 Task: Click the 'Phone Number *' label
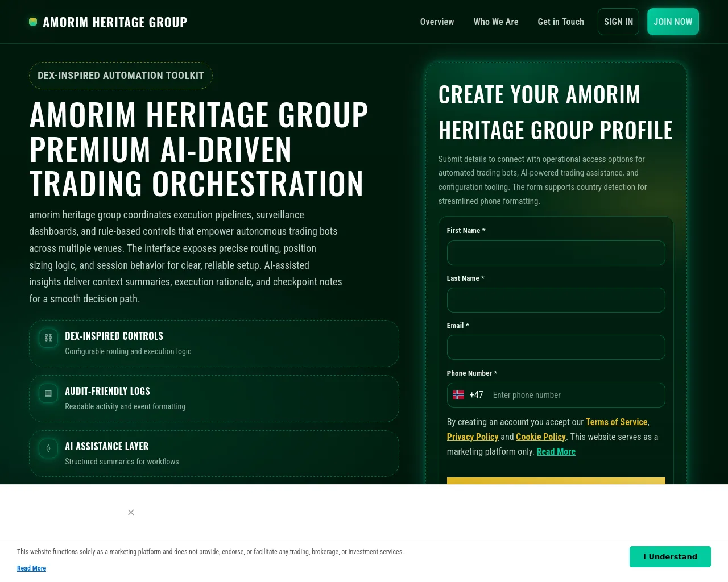point(472,373)
